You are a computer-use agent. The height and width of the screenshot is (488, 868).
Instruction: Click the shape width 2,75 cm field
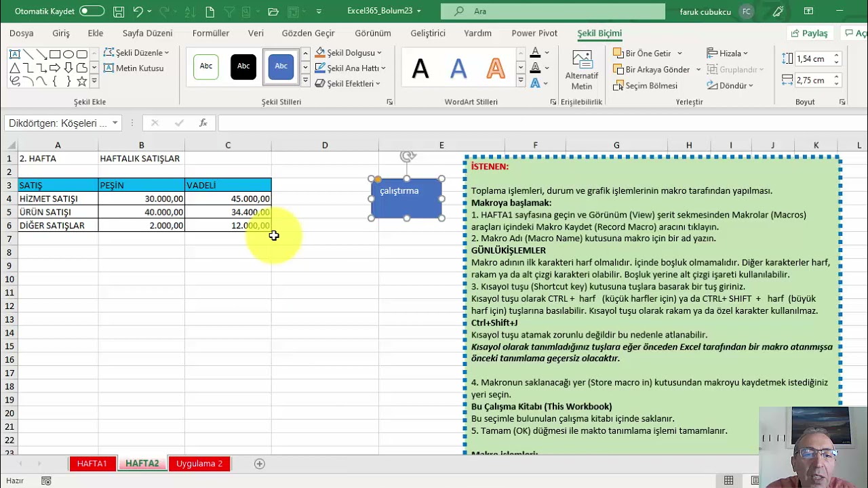813,80
